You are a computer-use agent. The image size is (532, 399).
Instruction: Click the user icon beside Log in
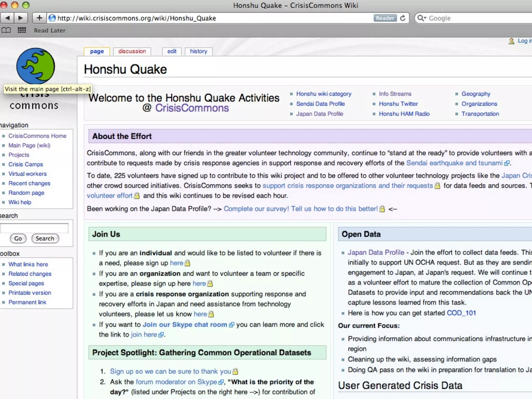[x=511, y=41]
